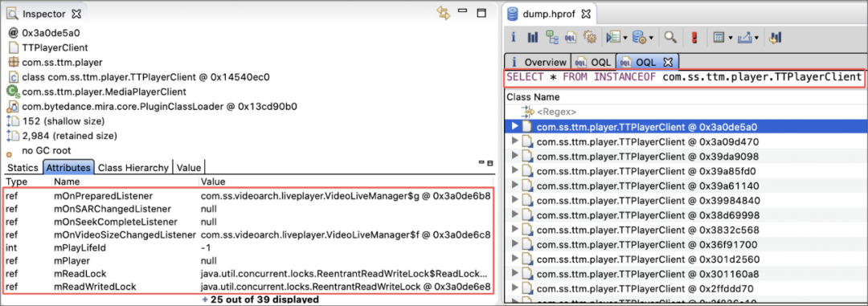
Task: Expand TTPlayerClient @ 0x39da9098 row
Action: click(515, 156)
